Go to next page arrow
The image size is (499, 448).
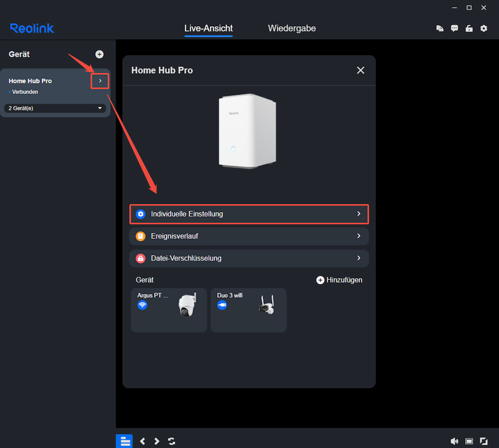(x=157, y=441)
